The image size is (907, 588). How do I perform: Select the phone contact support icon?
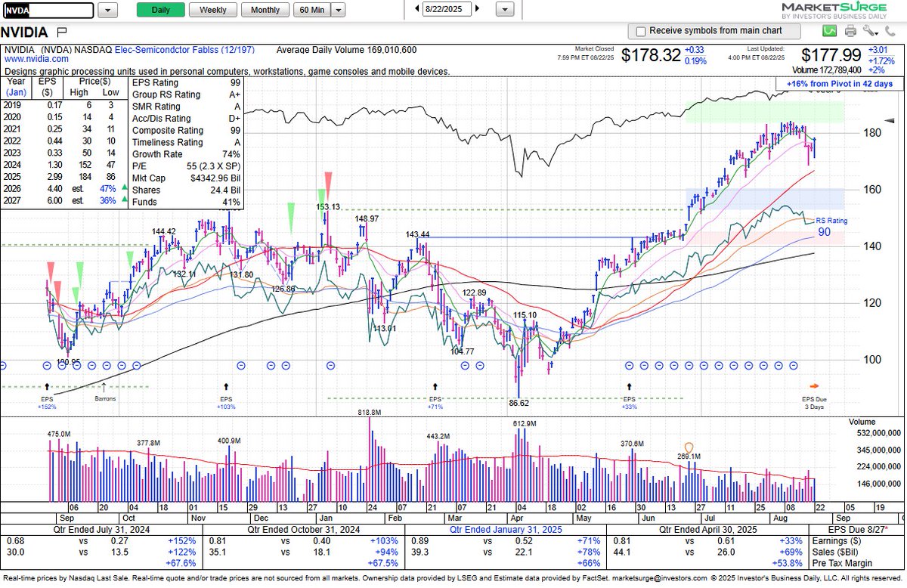[890, 31]
